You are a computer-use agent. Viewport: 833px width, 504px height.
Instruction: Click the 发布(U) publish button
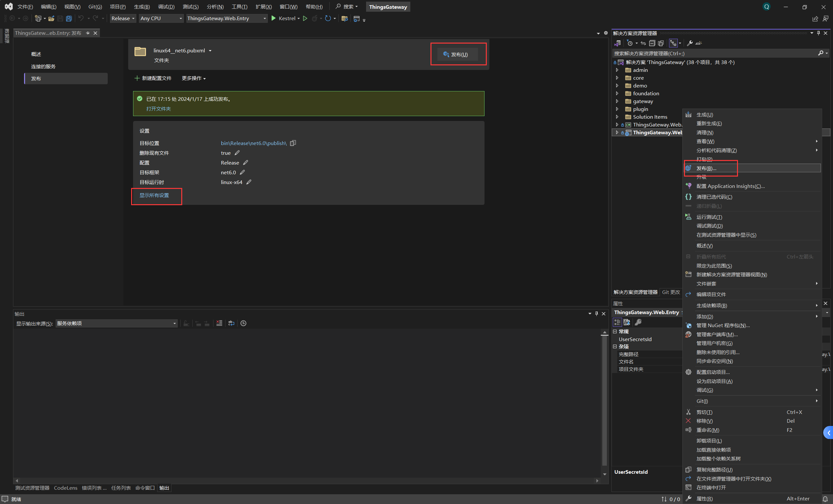pyautogui.click(x=457, y=54)
